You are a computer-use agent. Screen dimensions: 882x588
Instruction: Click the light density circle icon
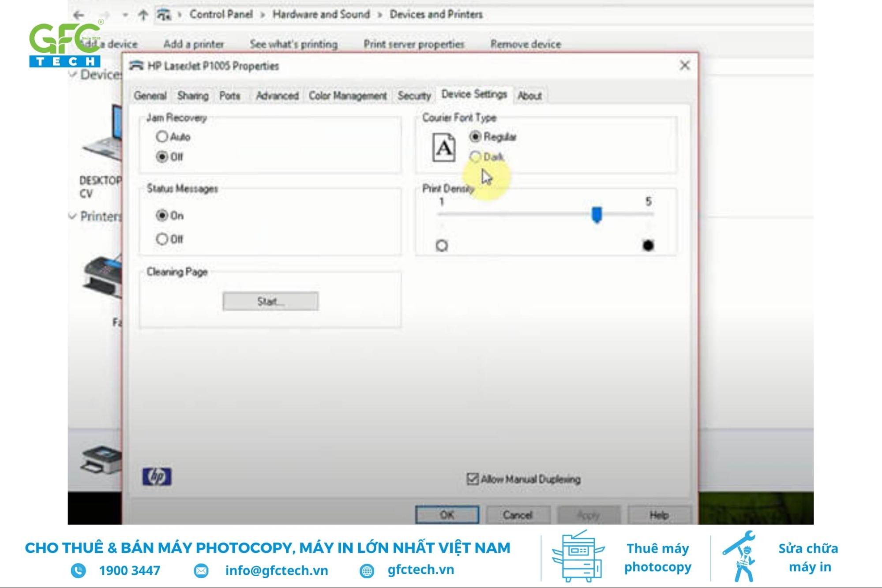442,245
